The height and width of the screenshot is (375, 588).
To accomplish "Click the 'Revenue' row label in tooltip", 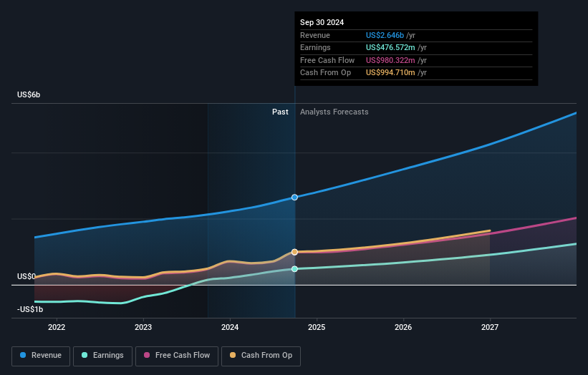I will 315,35.
